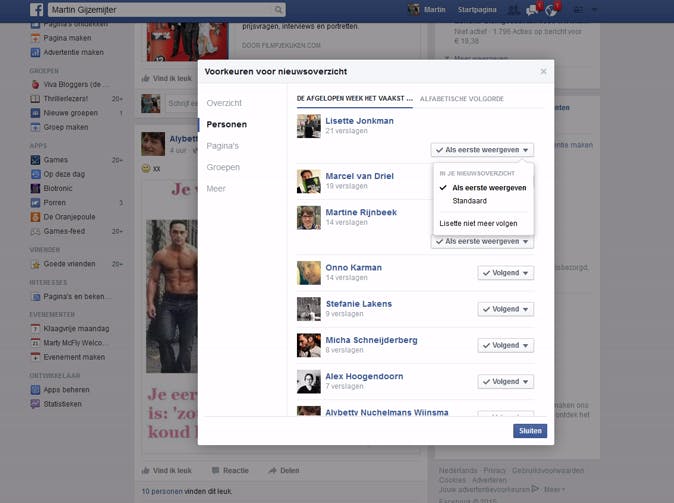Open Viva Bloggers group icon
The image size is (674, 503).
click(x=35, y=84)
